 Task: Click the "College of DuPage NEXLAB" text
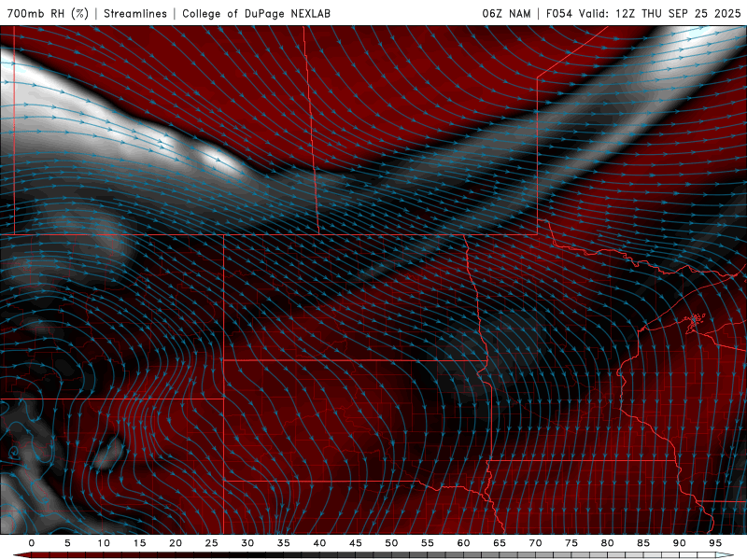click(x=256, y=13)
